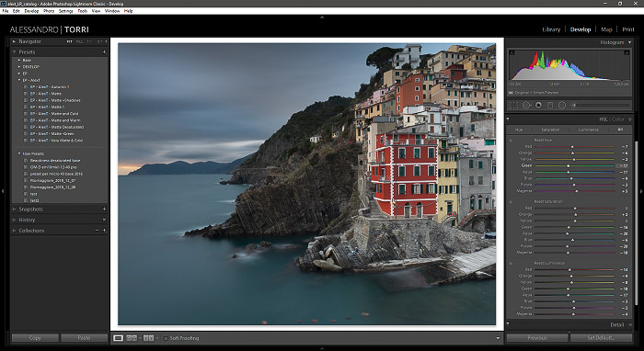Toggle shadow clipping indicator in histogram
Screen dimensions: 644x351
(512, 52)
